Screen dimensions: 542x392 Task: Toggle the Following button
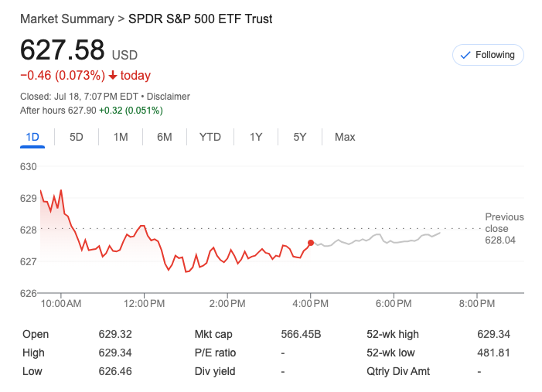tap(488, 55)
